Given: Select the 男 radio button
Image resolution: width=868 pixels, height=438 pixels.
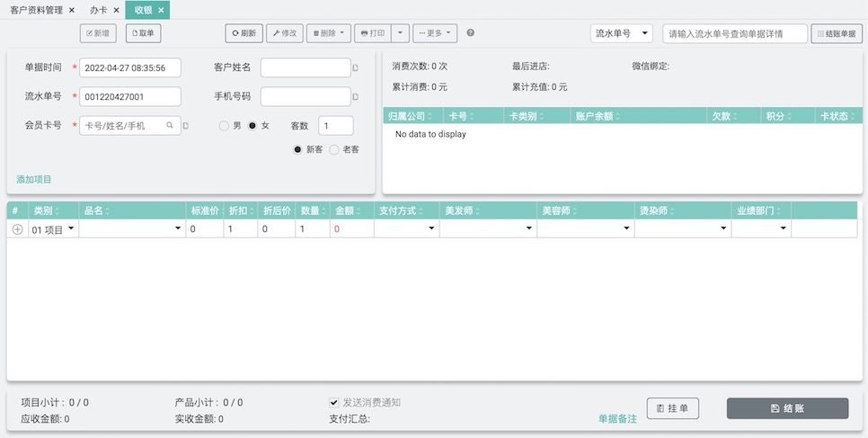Looking at the screenshot, I should [x=224, y=126].
